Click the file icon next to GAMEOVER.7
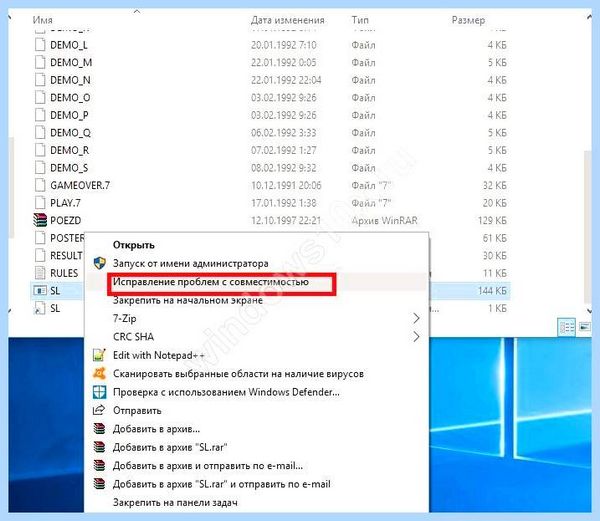The width and height of the screenshot is (600, 521). coord(40,185)
